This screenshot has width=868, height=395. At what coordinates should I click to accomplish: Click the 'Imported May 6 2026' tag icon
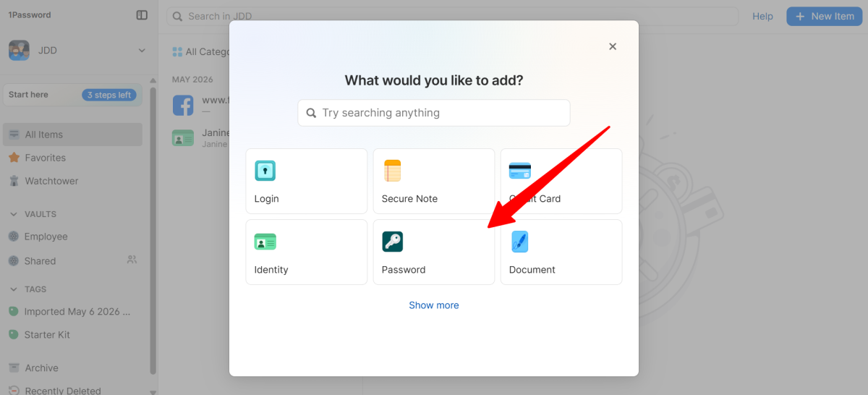[x=13, y=312]
